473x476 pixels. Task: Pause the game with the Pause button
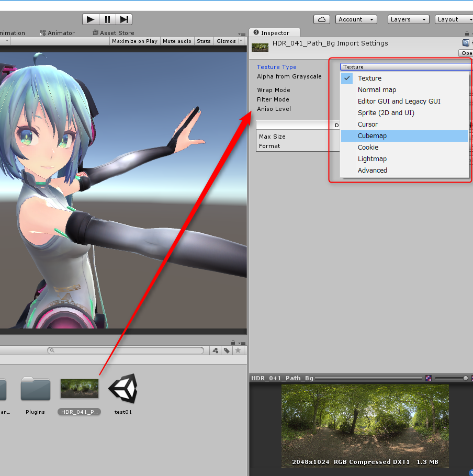click(x=107, y=19)
